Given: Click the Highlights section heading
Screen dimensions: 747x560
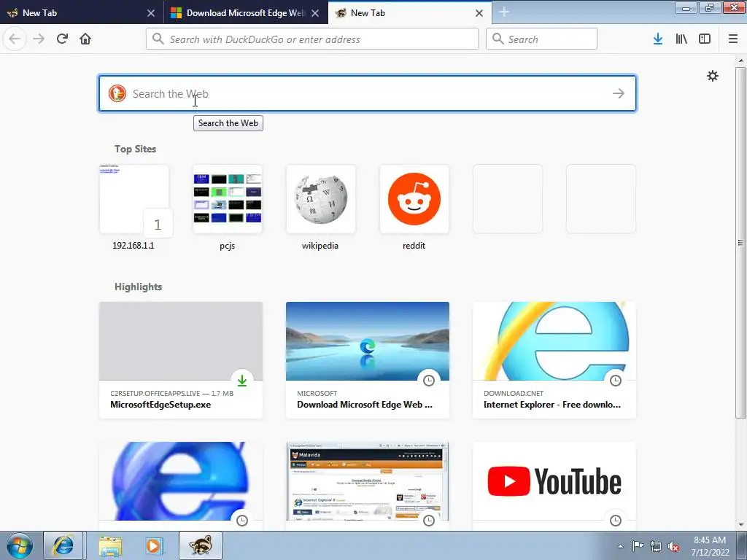Looking at the screenshot, I should click(x=138, y=287).
